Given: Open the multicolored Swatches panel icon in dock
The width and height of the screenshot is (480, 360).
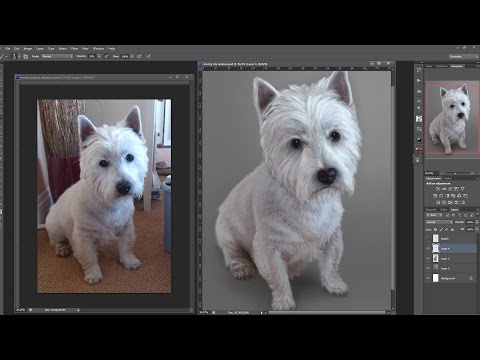Looking at the screenshot, I should [x=419, y=150].
